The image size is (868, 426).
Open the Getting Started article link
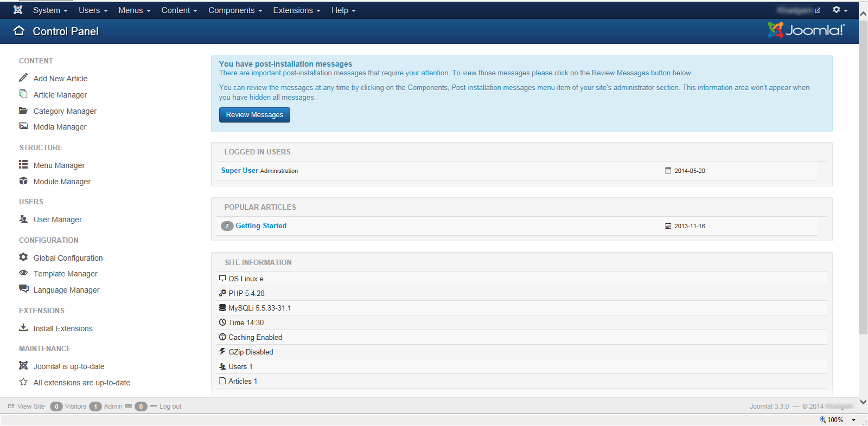(261, 225)
